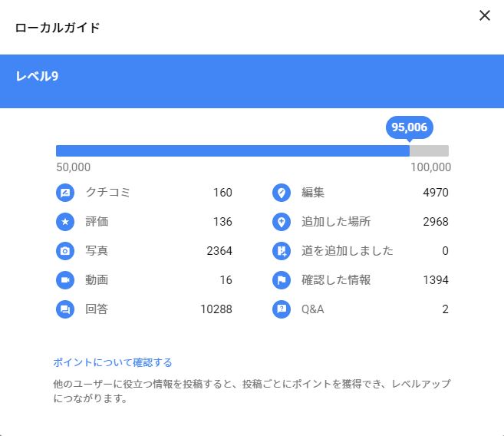Click the Q&A question icon
The image size is (504, 436).
point(282,309)
